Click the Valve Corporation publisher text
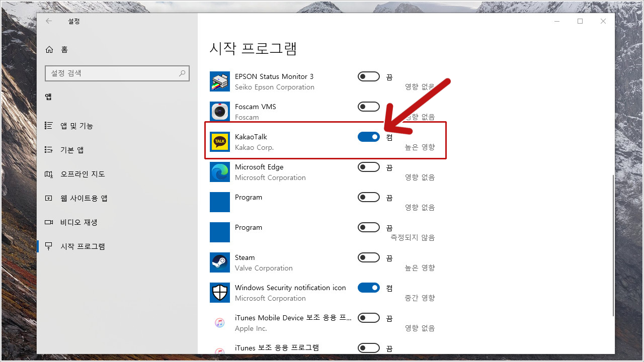 [x=264, y=268]
